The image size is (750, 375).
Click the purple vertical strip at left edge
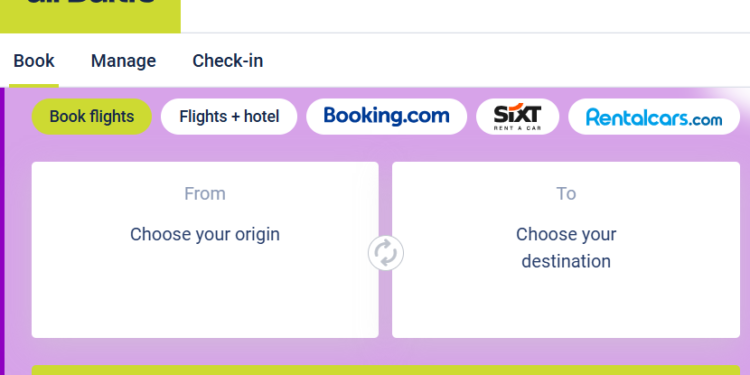coord(2,231)
